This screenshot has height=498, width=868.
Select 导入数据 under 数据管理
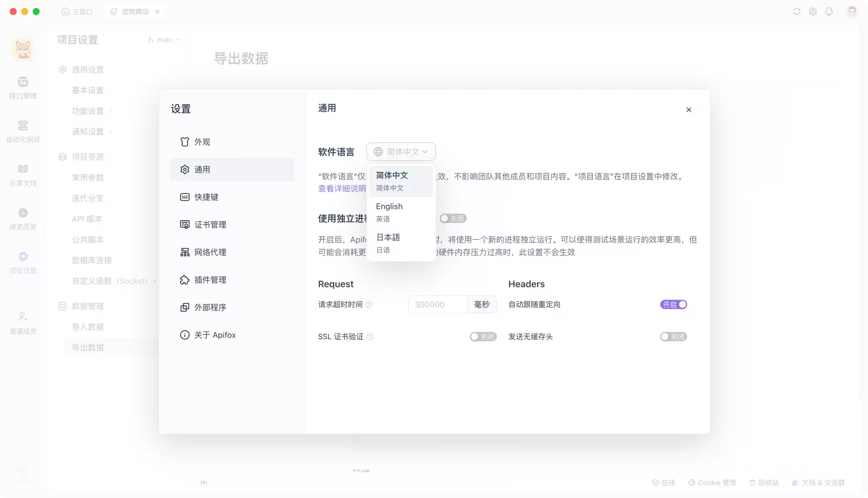click(x=88, y=327)
